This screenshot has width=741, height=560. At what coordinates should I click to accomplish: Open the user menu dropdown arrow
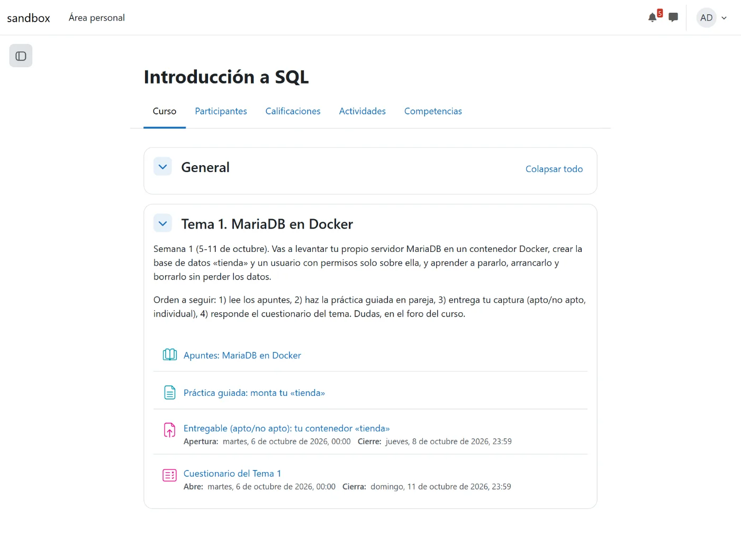click(724, 18)
